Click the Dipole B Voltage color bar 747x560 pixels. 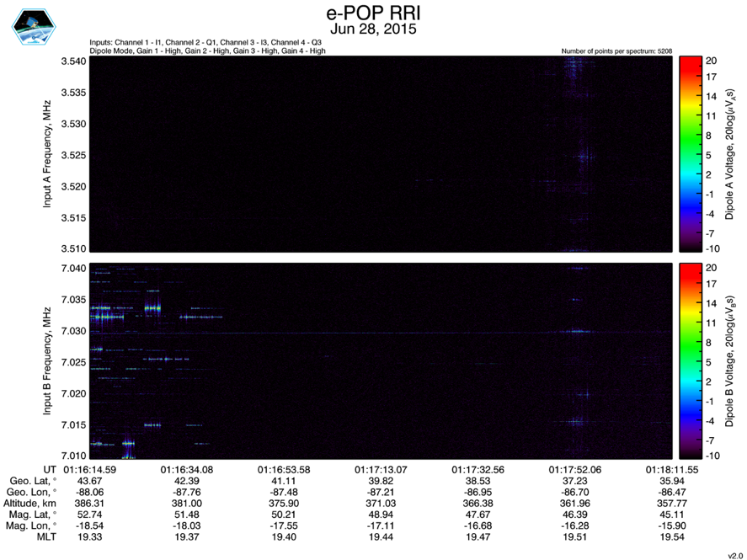coord(691,361)
